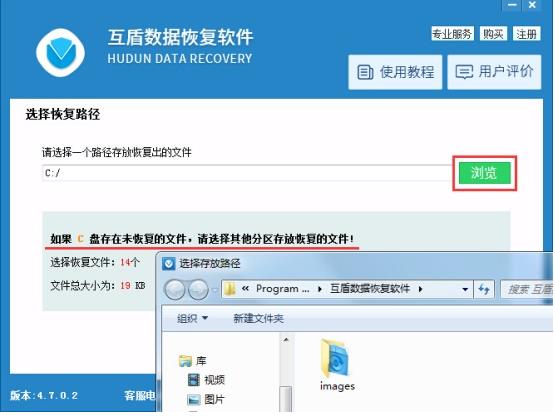Select the 视频 videos tree item
The image size is (555, 418).
click(x=206, y=380)
